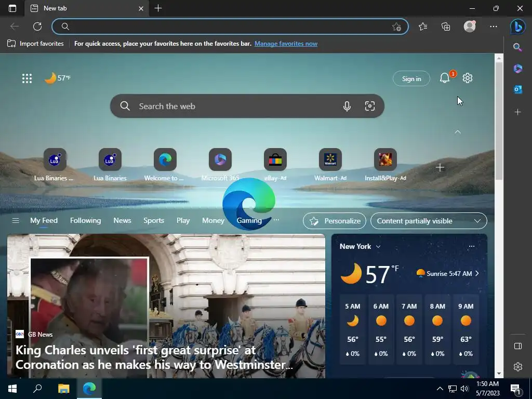This screenshot has height=399, width=532.
Task: Switch to the News tab
Action: tap(122, 220)
